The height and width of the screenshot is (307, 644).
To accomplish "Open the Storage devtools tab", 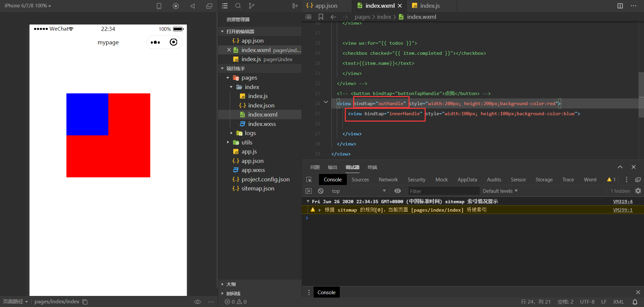I will pos(544,180).
